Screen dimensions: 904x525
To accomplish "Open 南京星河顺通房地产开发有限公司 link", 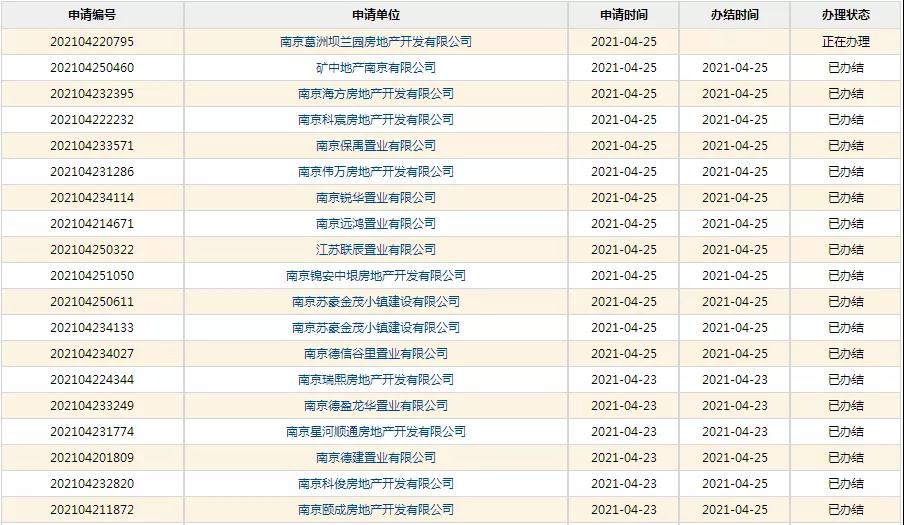I will coord(375,432).
